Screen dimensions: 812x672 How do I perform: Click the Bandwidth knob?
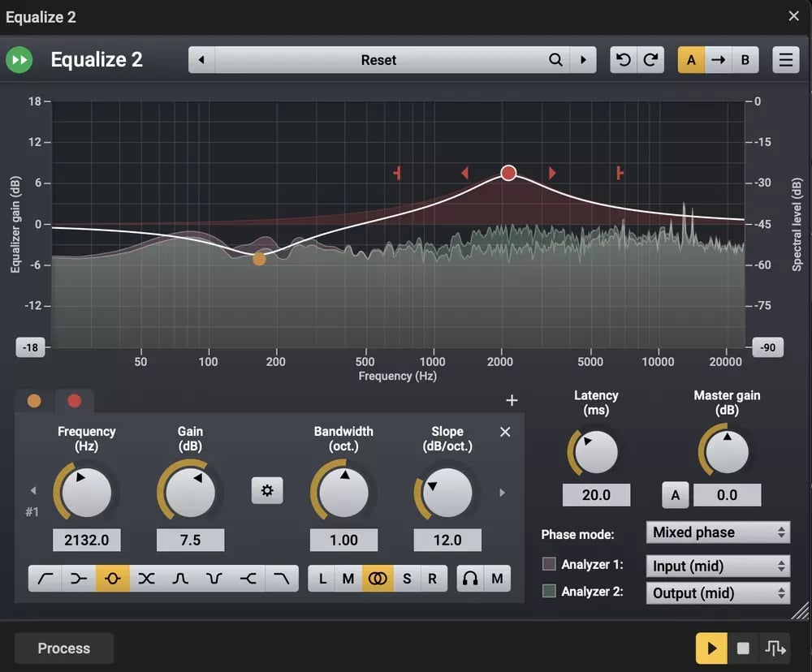click(x=343, y=493)
